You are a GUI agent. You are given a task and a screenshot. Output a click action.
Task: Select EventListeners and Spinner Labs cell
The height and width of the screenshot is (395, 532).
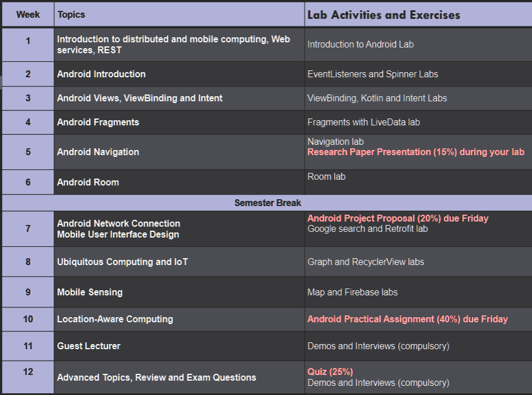coord(418,74)
